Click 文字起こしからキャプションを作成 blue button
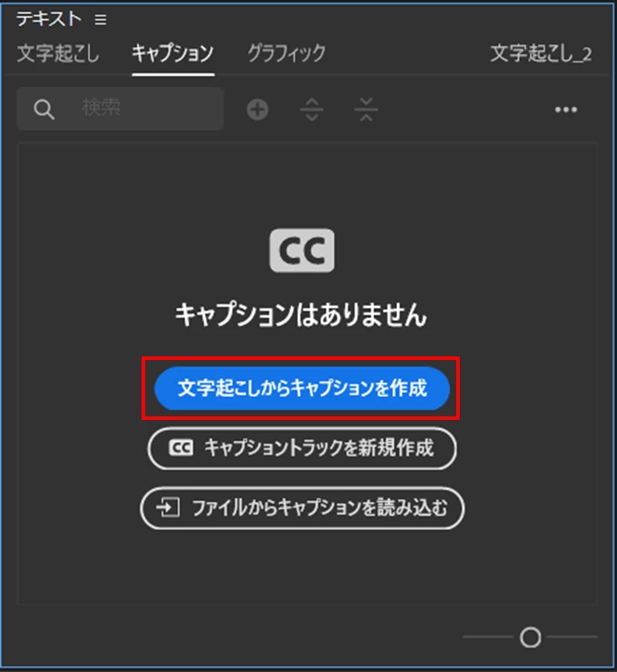 click(x=302, y=389)
